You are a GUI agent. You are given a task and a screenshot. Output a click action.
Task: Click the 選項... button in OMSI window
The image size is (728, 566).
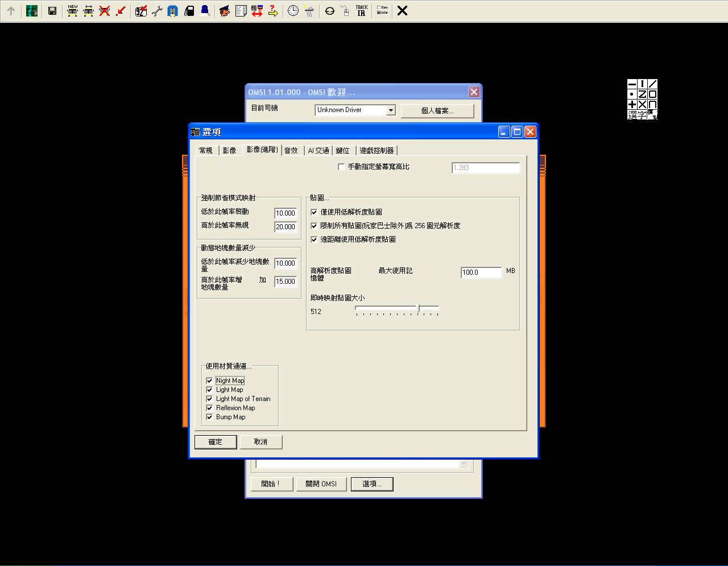[x=372, y=484]
